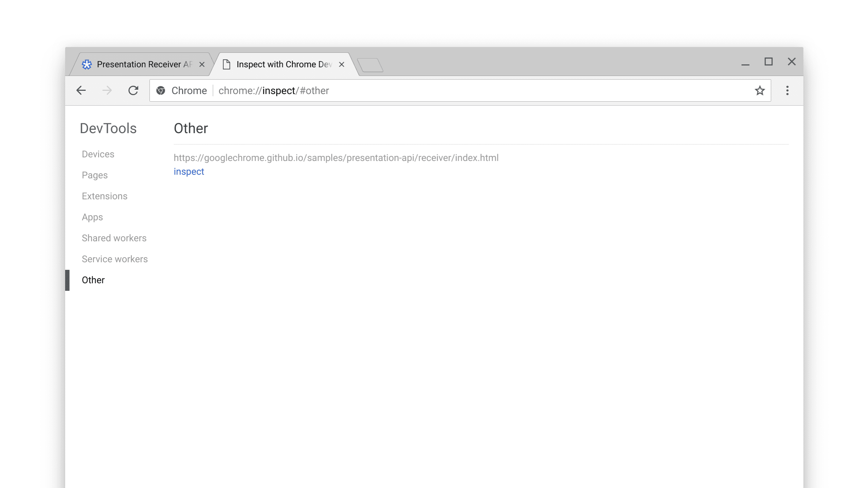Click the page reload icon
Viewport: 868px width, 488px height.
(x=133, y=90)
